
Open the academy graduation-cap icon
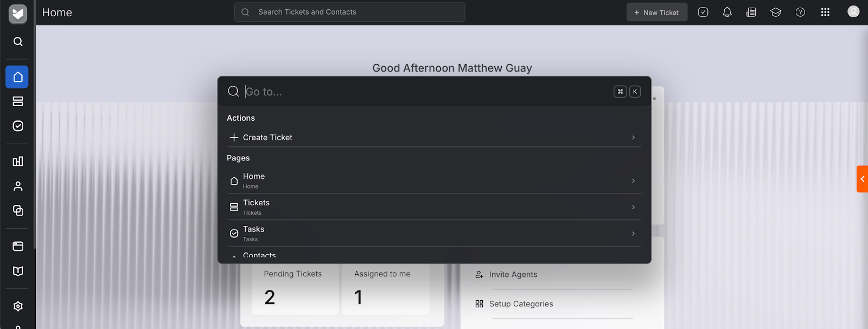point(775,12)
